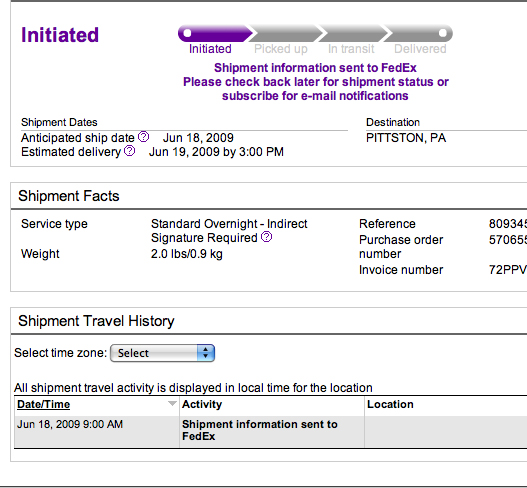This screenshot has height=488, width=527.
Task: Click the PITTSTON, PA destination text
Action: (x=406, y=138)
